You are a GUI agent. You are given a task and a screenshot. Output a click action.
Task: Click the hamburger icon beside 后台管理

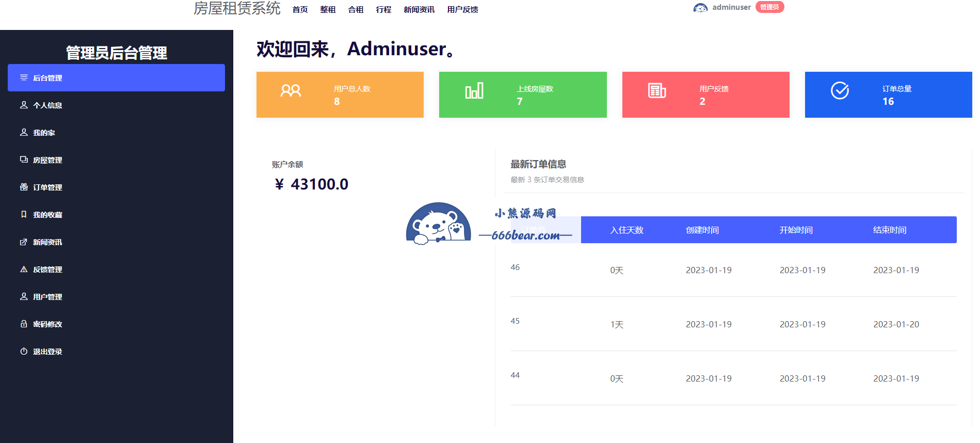[24, 77]
